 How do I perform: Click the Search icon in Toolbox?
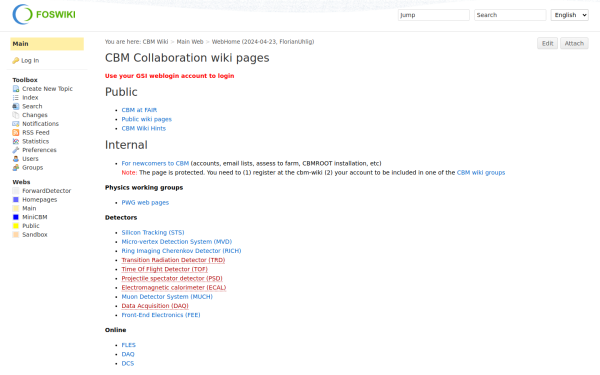(16, 106)
